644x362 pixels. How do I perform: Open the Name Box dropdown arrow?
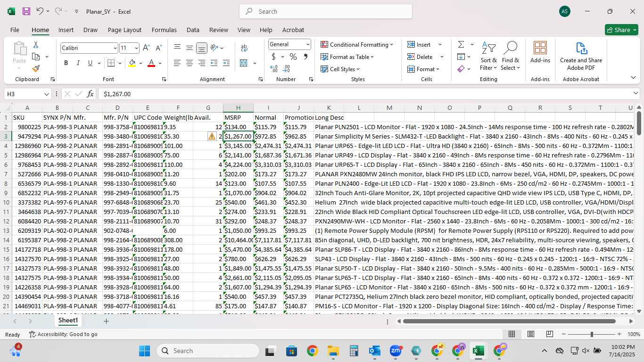46,94
